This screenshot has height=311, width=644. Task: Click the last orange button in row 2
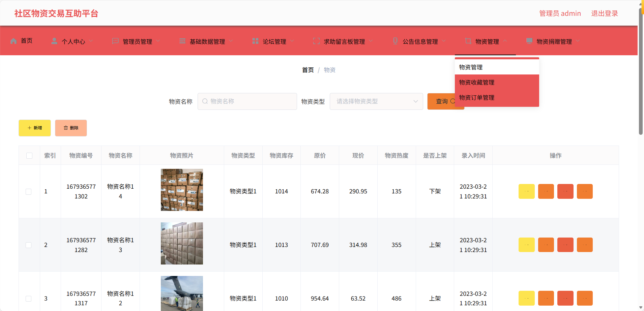[585, 245]
